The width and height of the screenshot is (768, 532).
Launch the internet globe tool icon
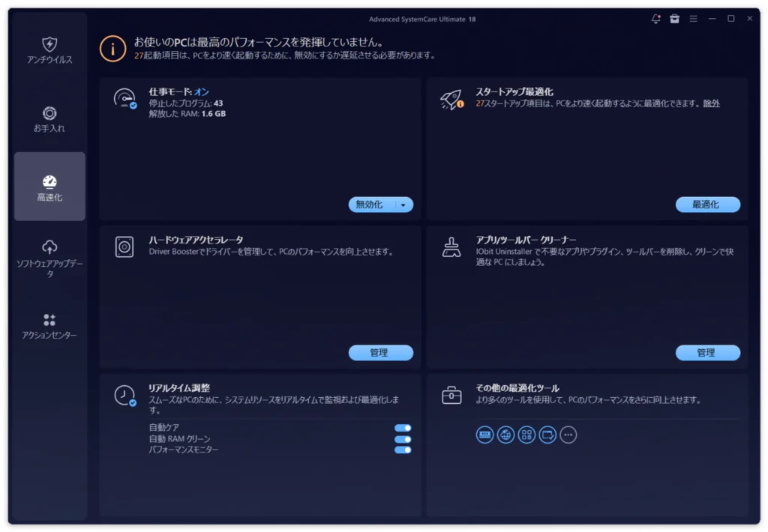(x=505, y=435)
